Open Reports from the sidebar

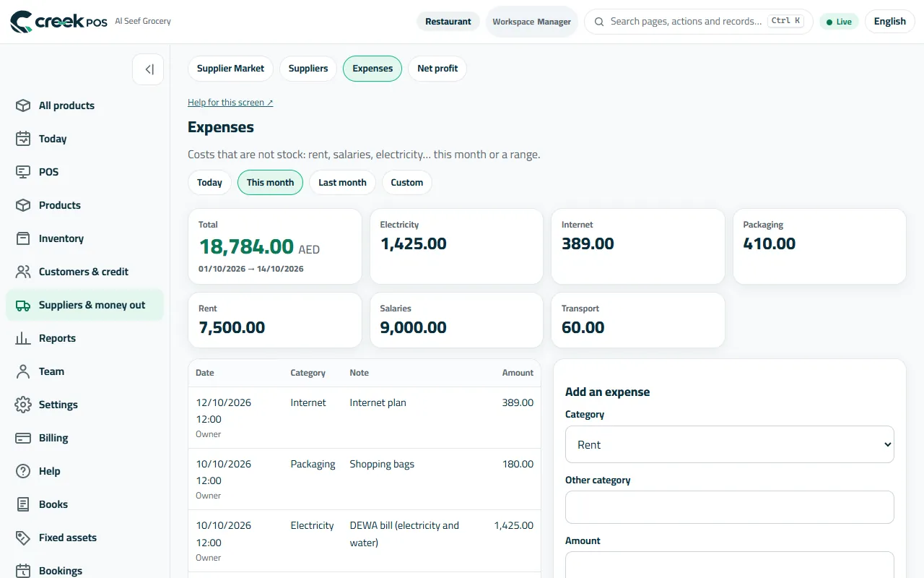[84, 338]
